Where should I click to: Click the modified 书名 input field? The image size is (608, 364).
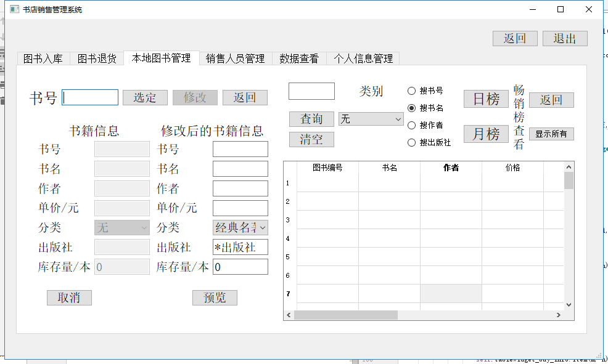coord(240,169)
